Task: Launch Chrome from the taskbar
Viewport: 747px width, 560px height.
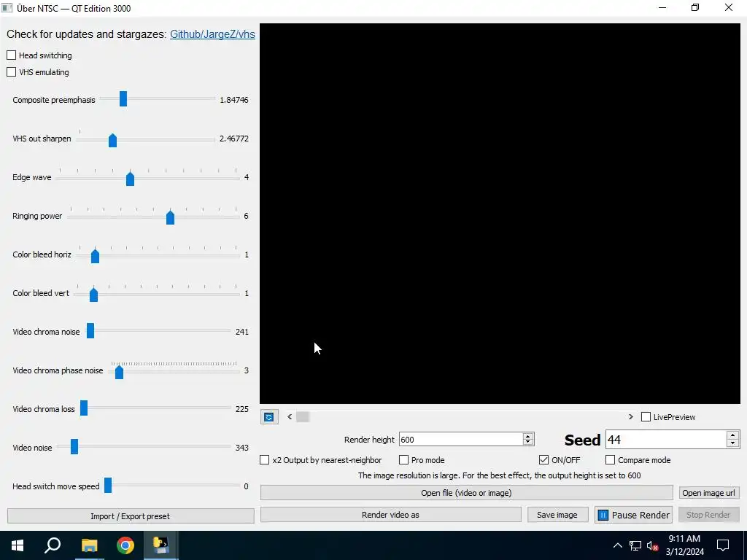Action: click(x=125, y=545)
